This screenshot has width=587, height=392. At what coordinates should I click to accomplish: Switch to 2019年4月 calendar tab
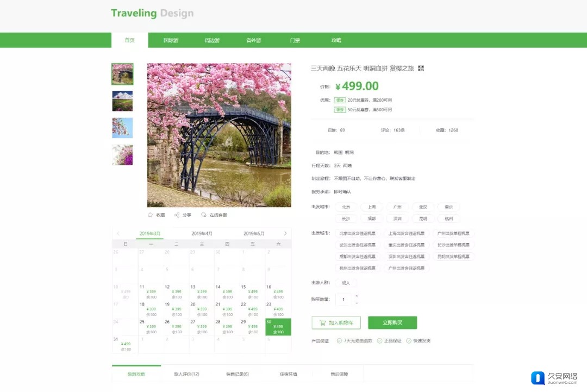pyautogui.click(x=202, y=233)
